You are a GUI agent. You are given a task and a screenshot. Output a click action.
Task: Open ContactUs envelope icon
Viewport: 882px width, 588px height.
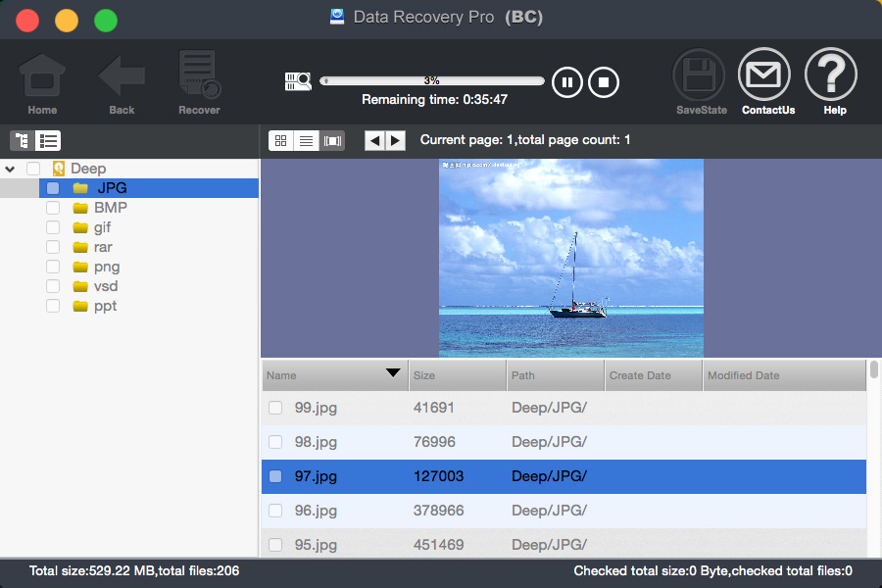pyautogui.click(x=763, y=74)
